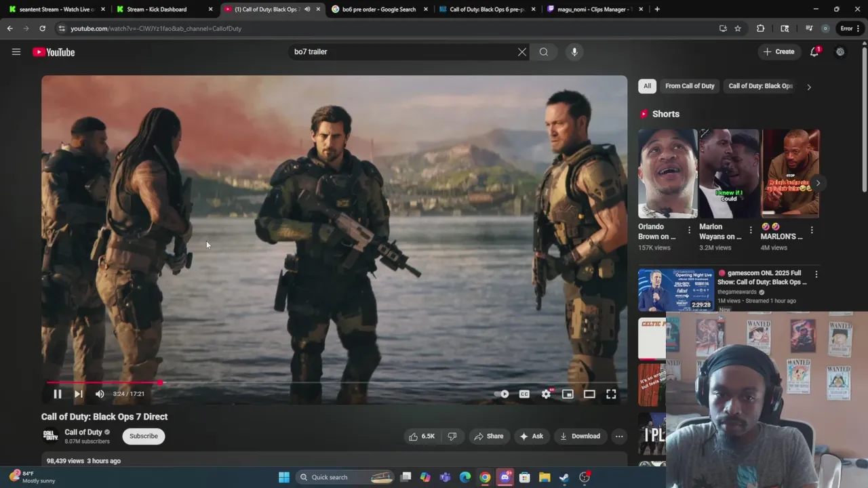868x488 pixels.
Task: Show next shorts with shelf arrow
Action: click(x=818, y=183)
